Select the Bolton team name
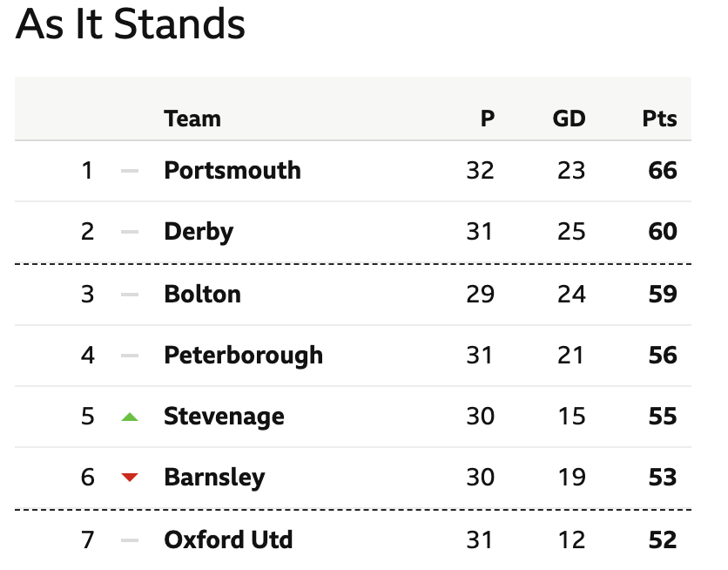The width and height of the screenshot is (728, 570). (202, 294)
